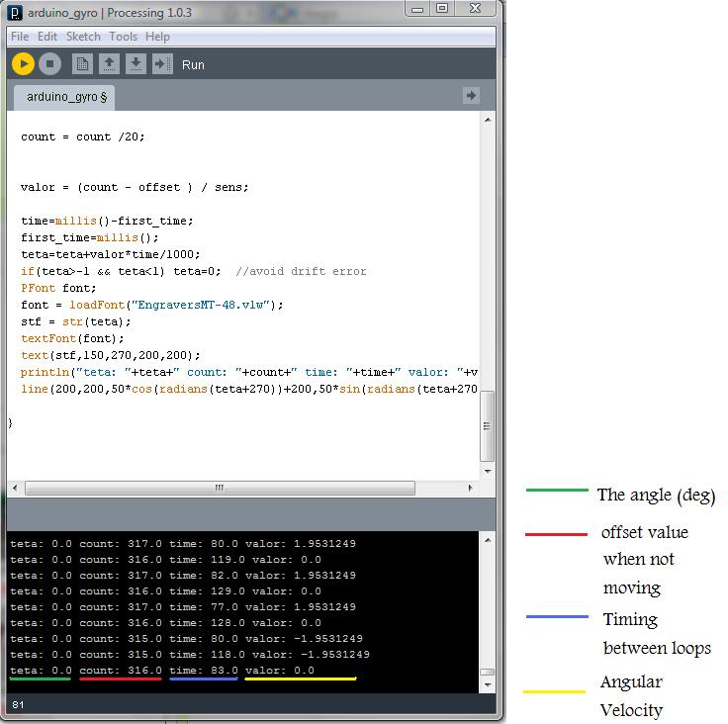Click the console scrollbar thumb
This screenshot has height=724, width=728.
click(487, 672)
